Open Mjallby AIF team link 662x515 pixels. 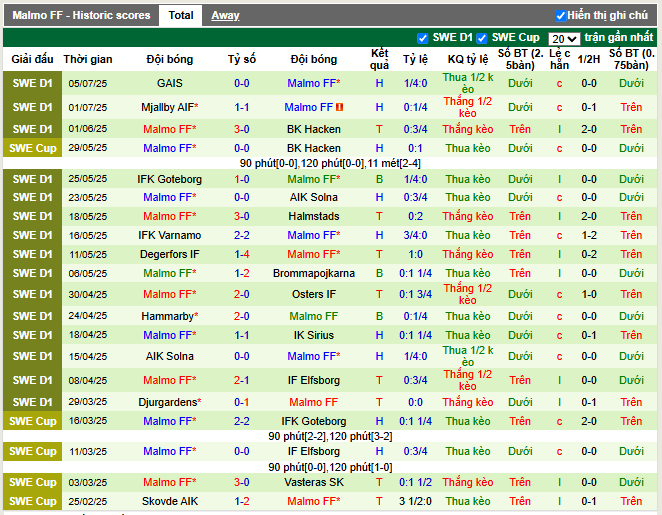[170, 107]
